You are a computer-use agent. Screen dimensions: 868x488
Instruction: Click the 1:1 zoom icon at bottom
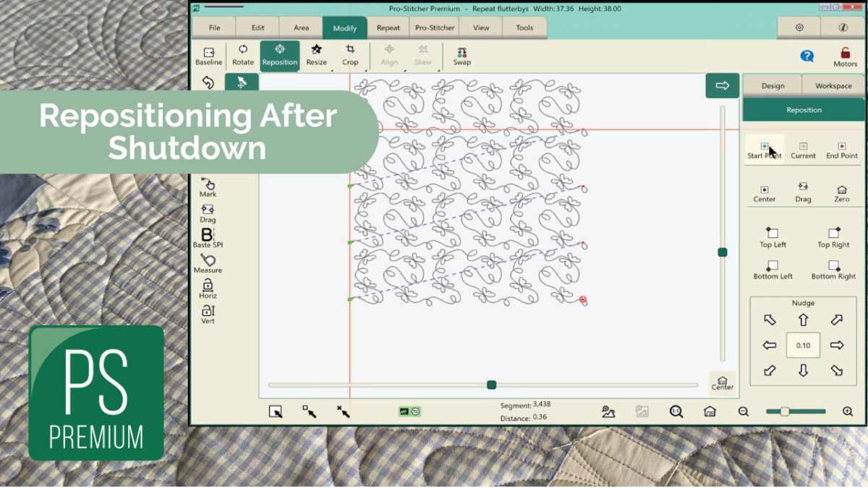[x=676, y=411]
